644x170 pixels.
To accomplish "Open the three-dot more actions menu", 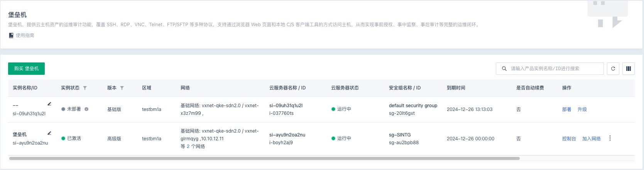I will coord(610,138).
